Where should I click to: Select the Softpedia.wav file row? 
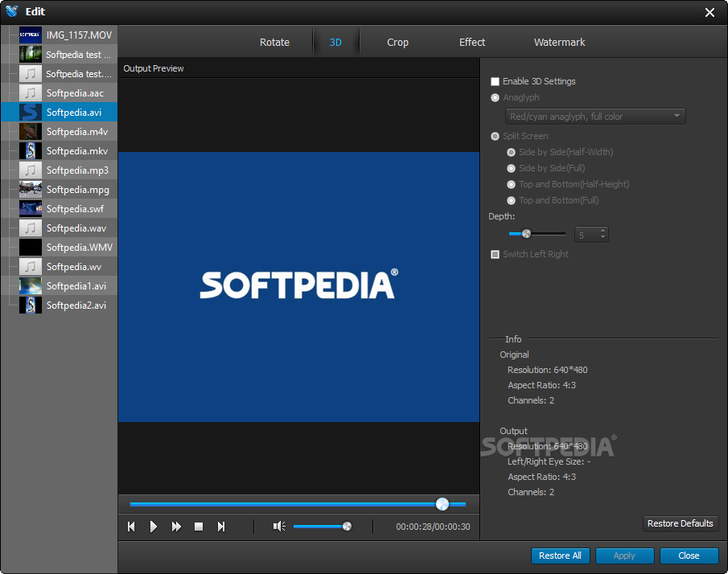[x=59, y=228]
